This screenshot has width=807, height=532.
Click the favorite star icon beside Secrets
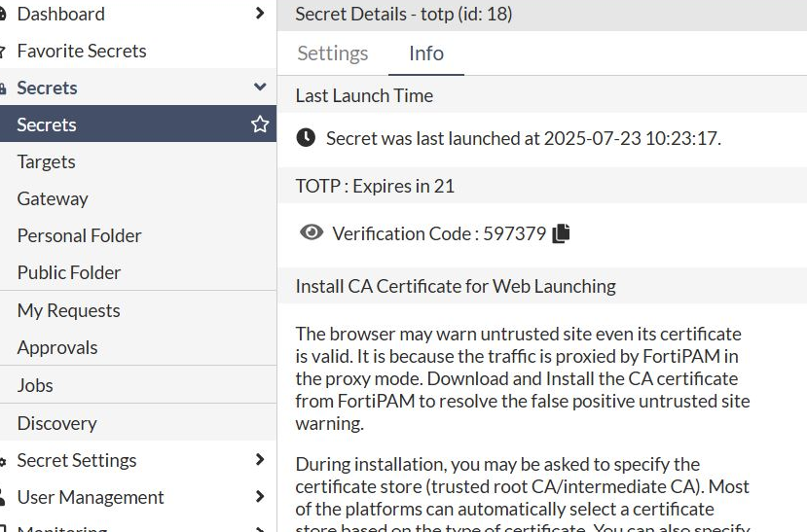pyautogui.click(x=260, y=124)
